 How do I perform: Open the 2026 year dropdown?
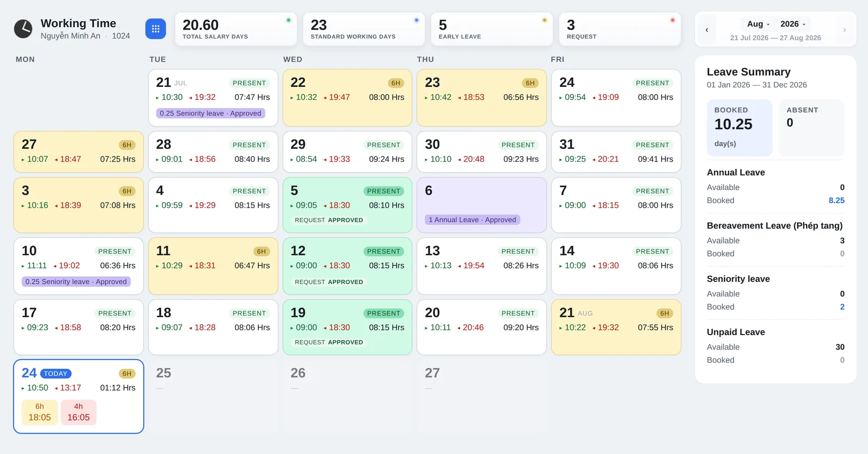793,24
